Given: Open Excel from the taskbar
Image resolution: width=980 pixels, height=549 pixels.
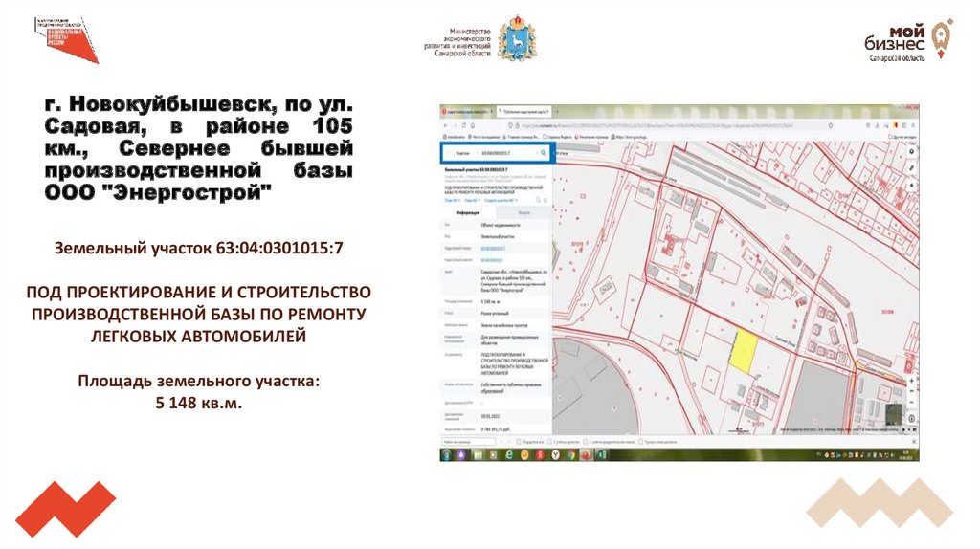Looking at the screenshot, I should tap(601, 454).
